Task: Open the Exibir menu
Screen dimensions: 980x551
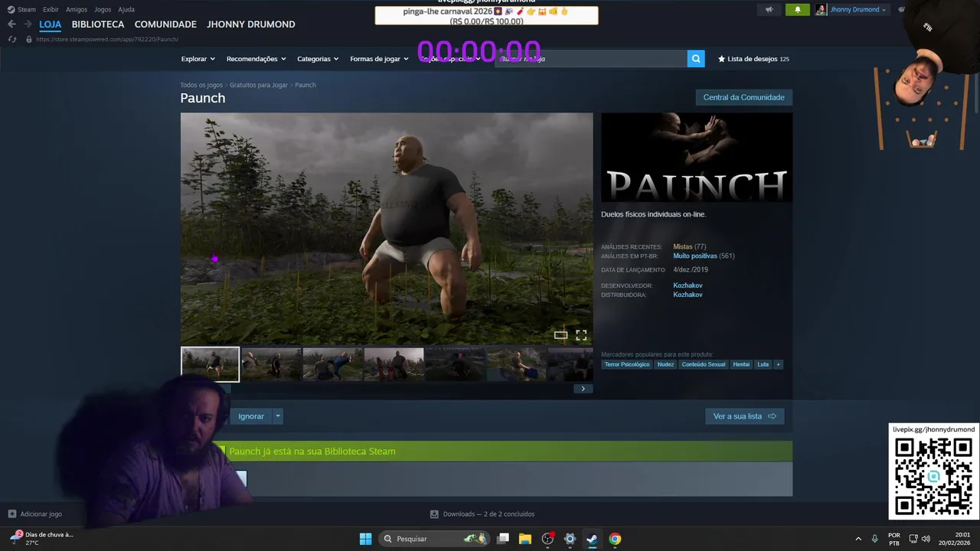Action: [x=51, y=10]
